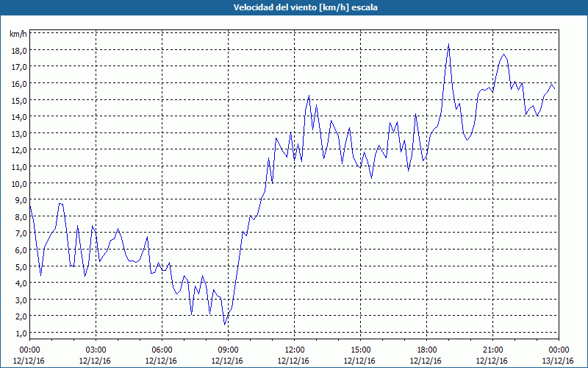
Task: Select the '12/12/16' date under 06:00
Action: coord(161,361)
